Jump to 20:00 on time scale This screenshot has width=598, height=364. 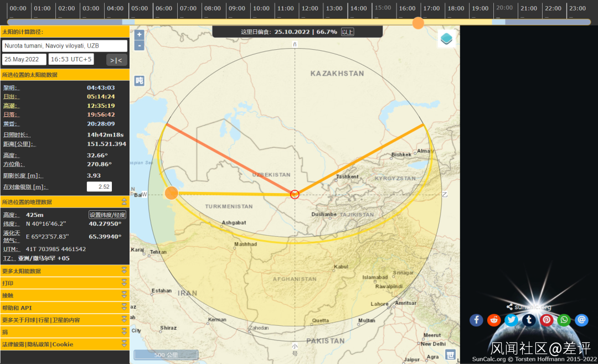click(504, 8)
